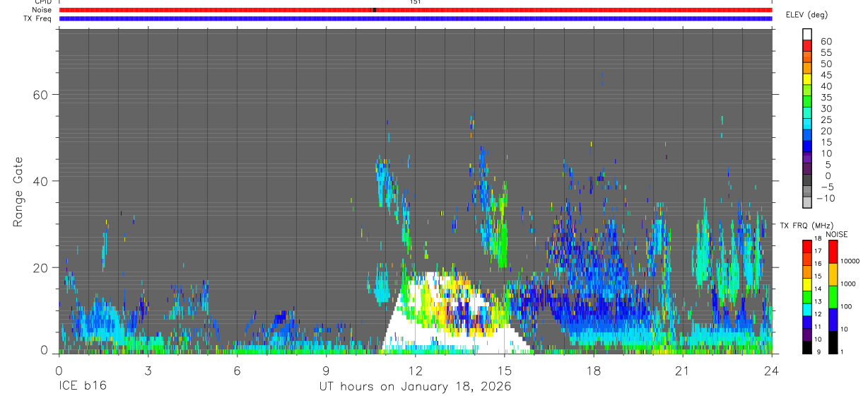Click the blue TX Freq strip
This screenshot has width=868, height=401.
pos(416,18)
